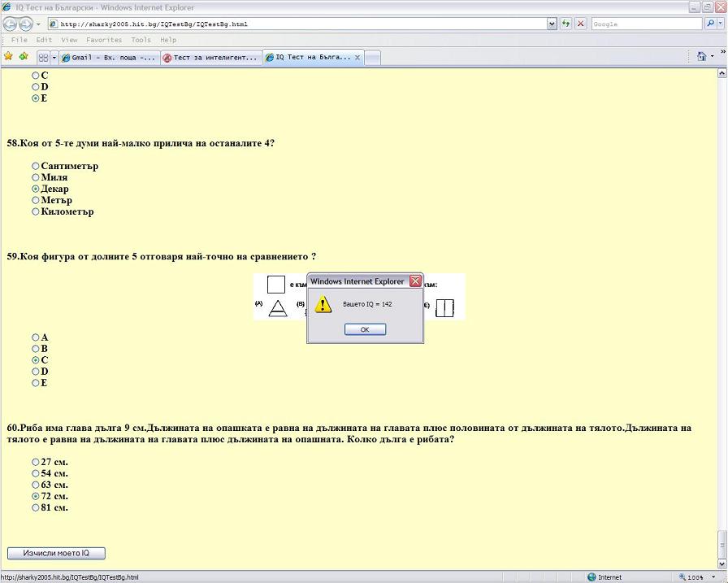Click the page scrollbar up arrow
The height and width of the screenshot is (583, 728).
point(722,73)
